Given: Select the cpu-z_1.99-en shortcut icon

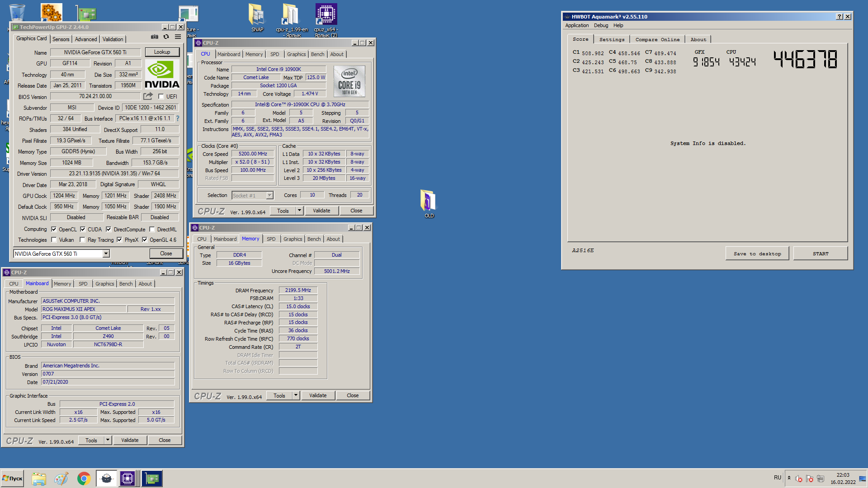Looking at the screenshot, I should [292, 20].
